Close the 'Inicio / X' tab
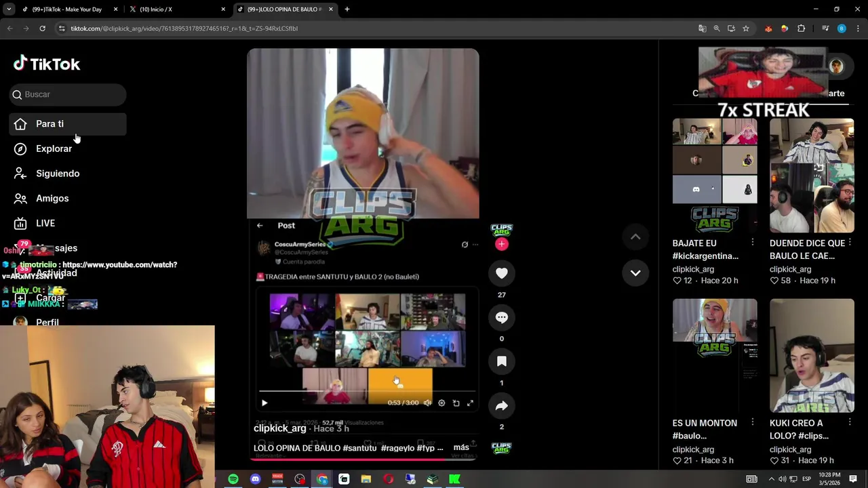This screenshot has width=868, height=488. (223, 9)
